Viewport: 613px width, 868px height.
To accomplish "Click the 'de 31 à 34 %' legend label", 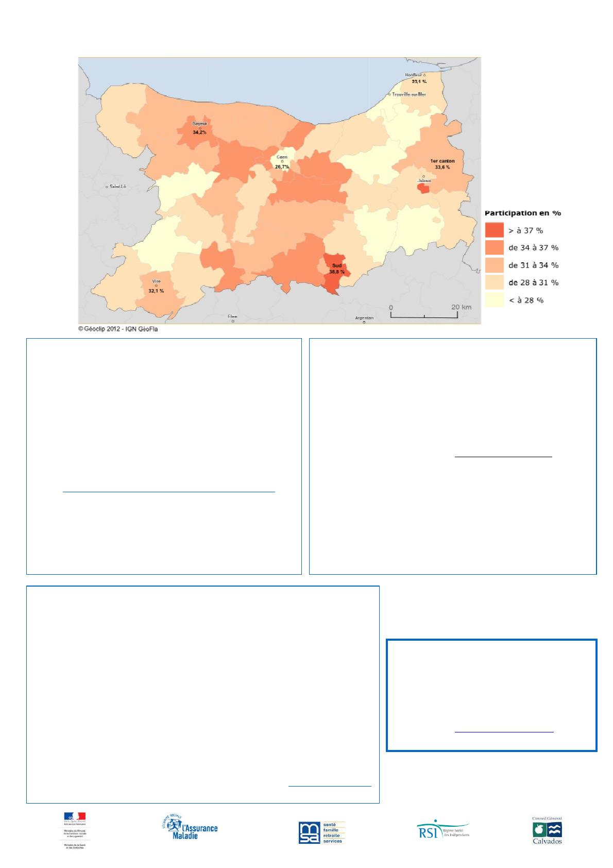I will (x=533, y=265).
